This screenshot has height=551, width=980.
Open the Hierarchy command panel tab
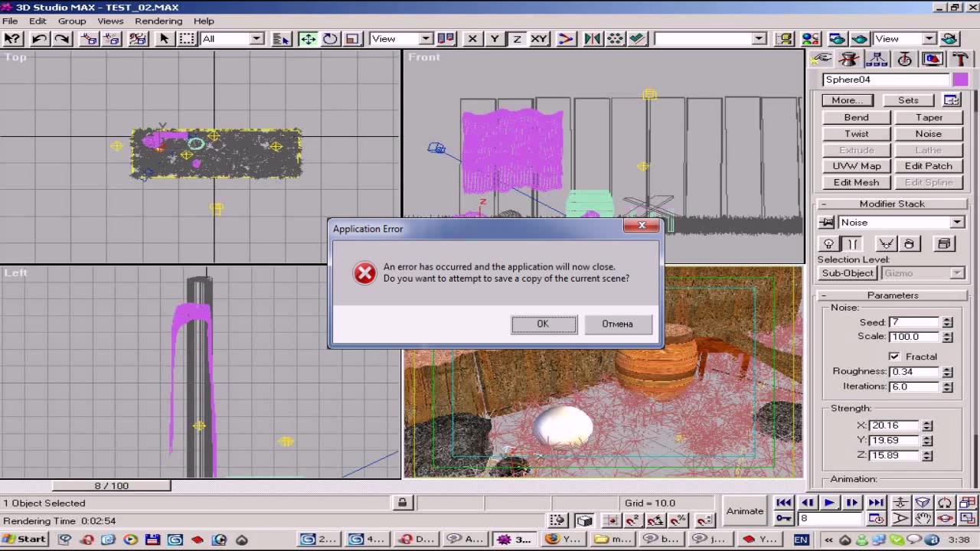[877, 60]
